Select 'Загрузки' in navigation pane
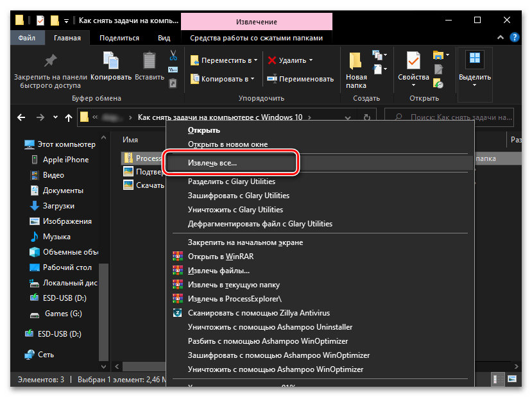This screenshot has height=397, width=532. [58, 206]
